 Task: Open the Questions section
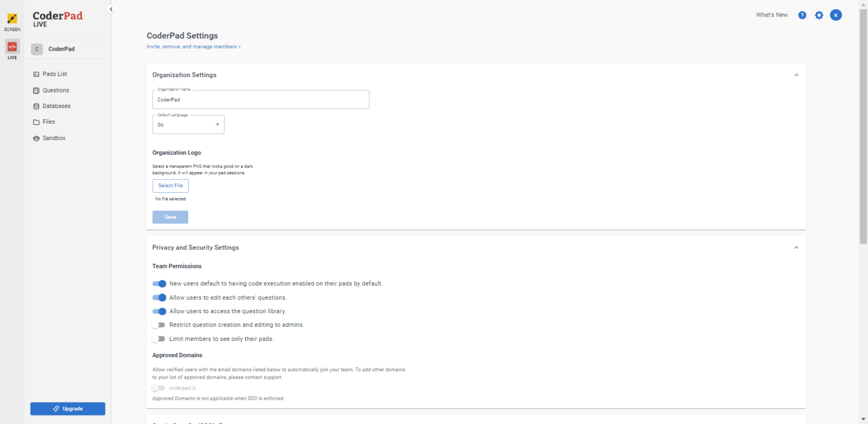[x=57, y=90]
